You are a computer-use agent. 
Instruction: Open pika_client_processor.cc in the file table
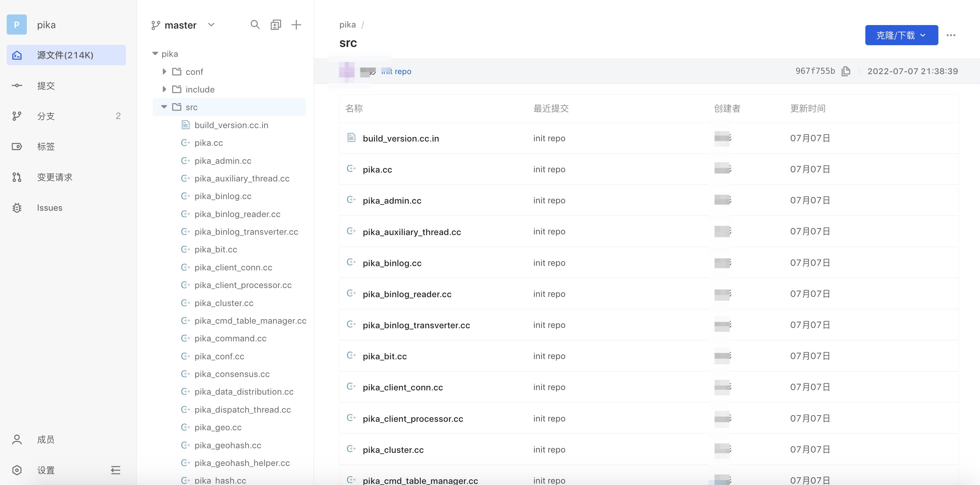pos(413,419)
